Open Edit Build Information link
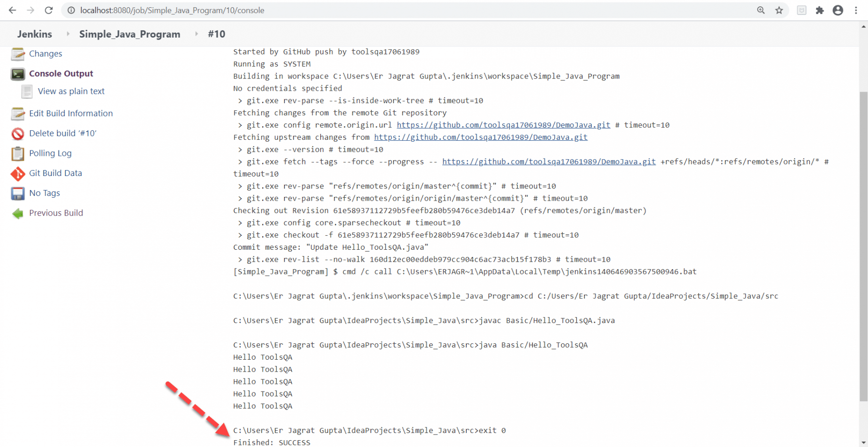 tap(71, 113)
